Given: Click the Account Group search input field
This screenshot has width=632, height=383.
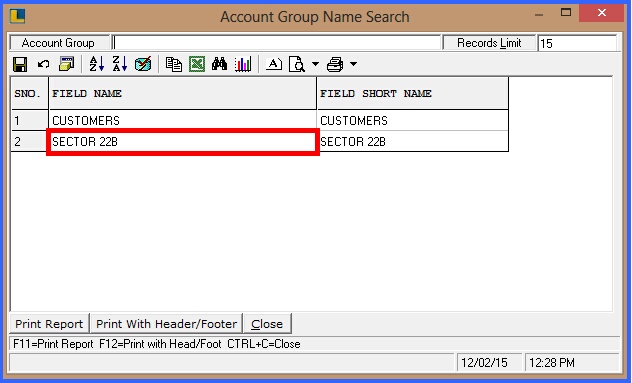Looking at the screenshot, I should pos(276,43).
